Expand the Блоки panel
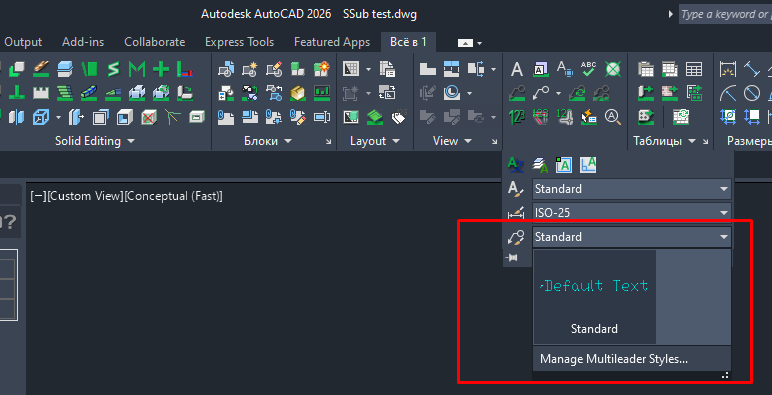 coord(288,141)
